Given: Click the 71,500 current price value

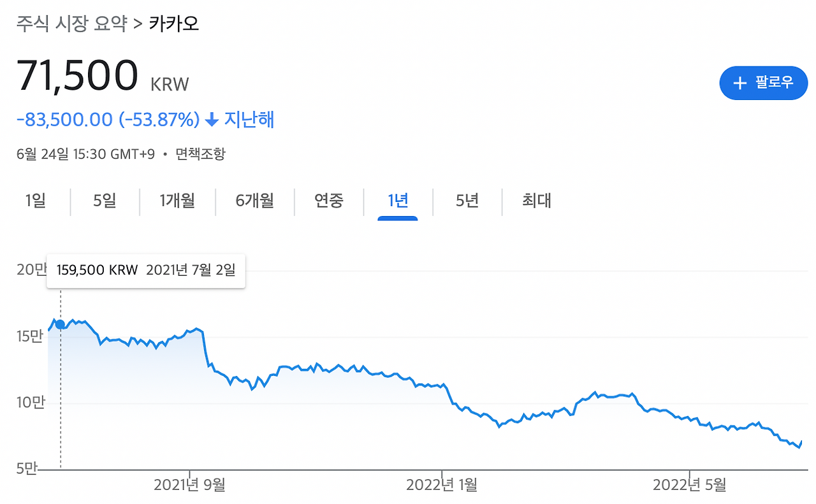Looking at the screenshot, I should click(77, 76).
